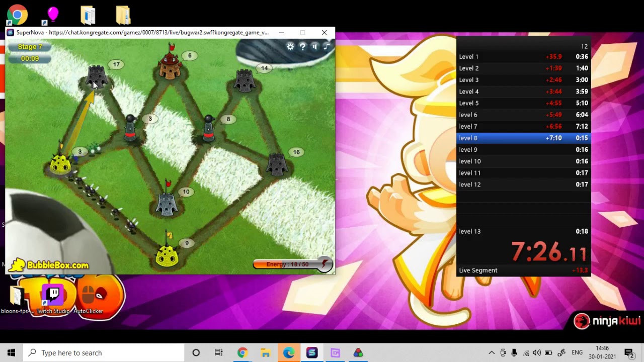Screen dimensions: 644x362
Task: Open the LiveSplit taskbar icon
Action: [x=358, y=353]
